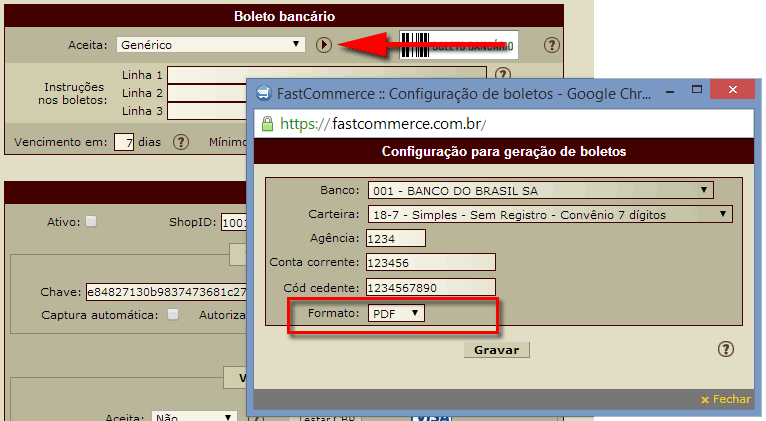Expand the Banco dropdown list

click(x=540, y=190)
